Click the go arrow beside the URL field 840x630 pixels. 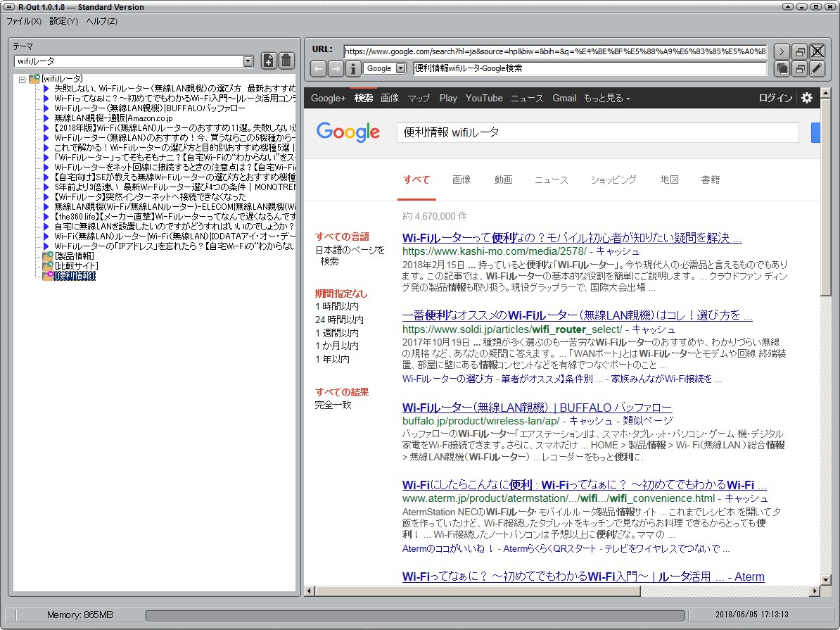tap(782, 51)
